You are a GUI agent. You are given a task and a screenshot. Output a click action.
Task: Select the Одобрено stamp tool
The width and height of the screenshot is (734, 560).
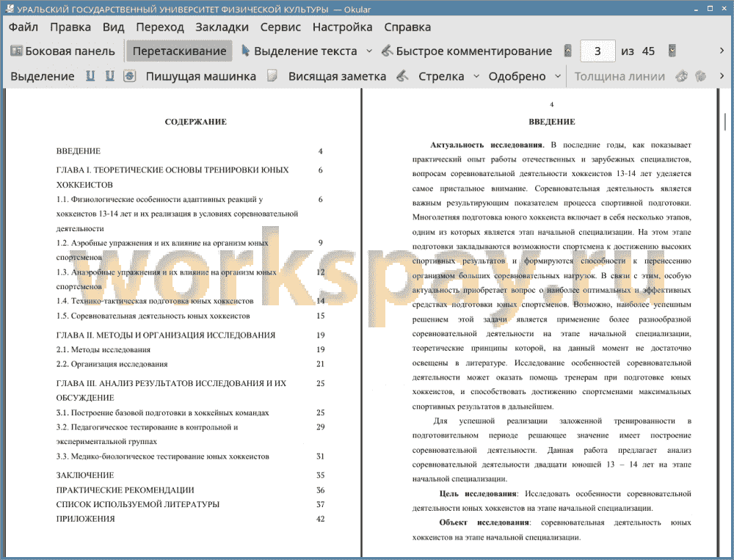(x=517, y=76)
